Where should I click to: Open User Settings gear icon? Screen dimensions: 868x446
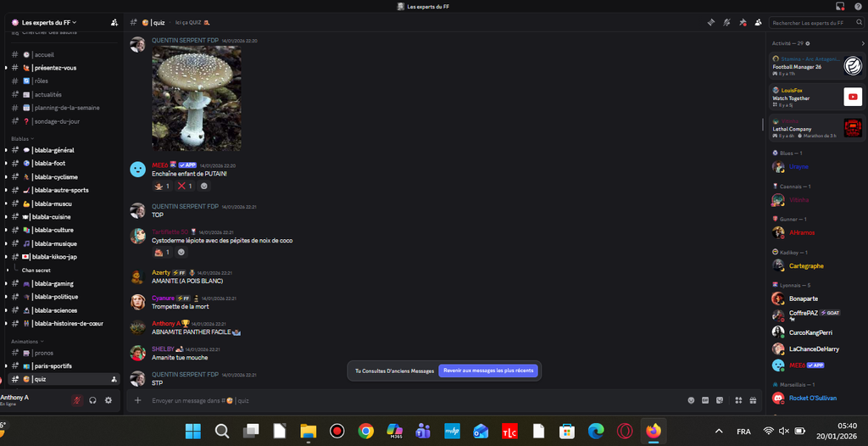108,400
